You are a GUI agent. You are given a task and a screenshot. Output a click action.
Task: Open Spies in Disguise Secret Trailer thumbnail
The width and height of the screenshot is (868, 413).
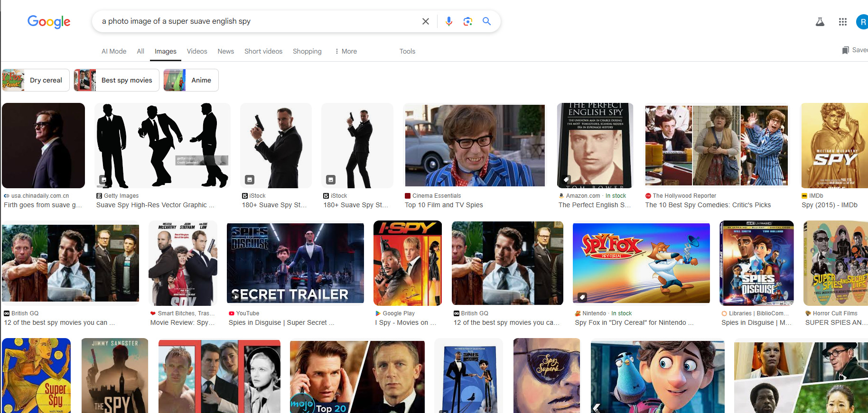point(295,263)
